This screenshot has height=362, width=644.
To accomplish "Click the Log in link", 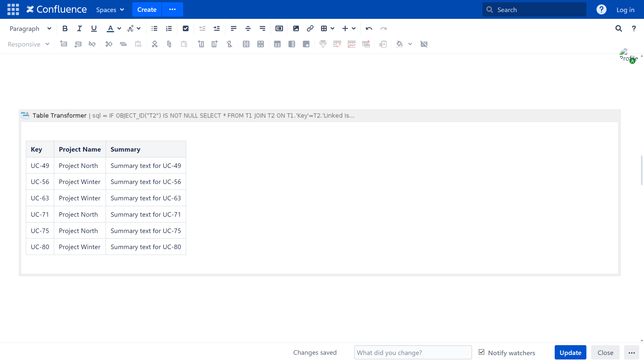I will (x=625, y=10).
